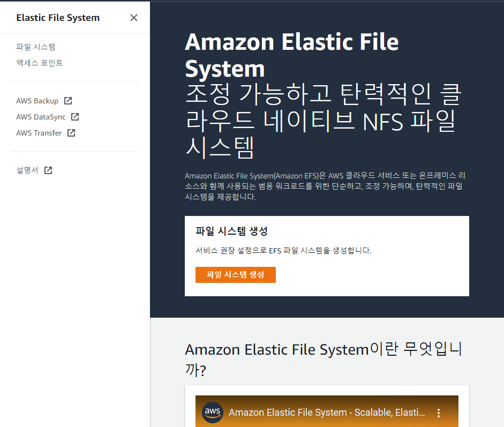The image size is (504, 427).
Task: Open the video's three-dot options menu
Action: click(439, 413)
